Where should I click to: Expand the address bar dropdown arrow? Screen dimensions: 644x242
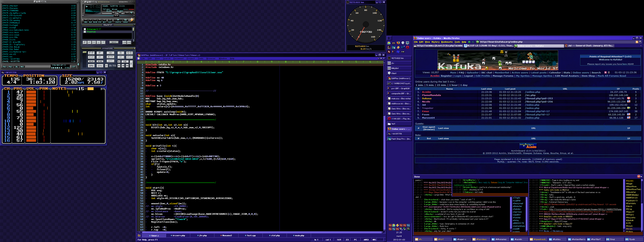640,42
